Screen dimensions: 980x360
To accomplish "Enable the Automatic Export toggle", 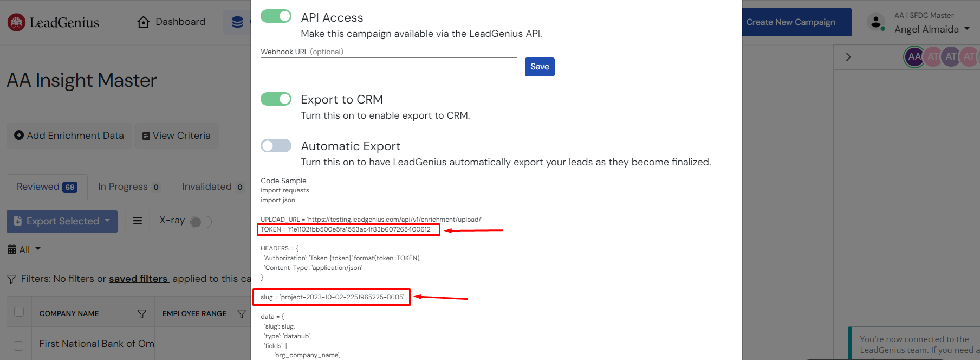I will [x=276, y=145].
